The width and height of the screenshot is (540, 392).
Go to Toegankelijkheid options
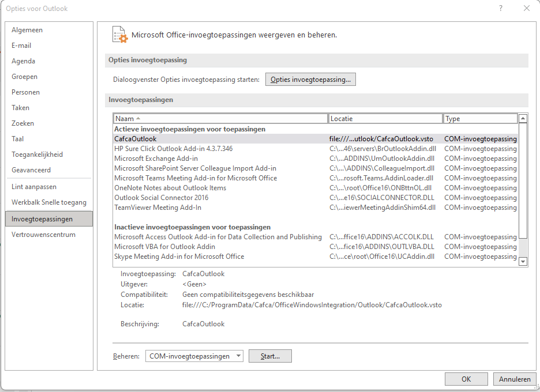point(49,154)
